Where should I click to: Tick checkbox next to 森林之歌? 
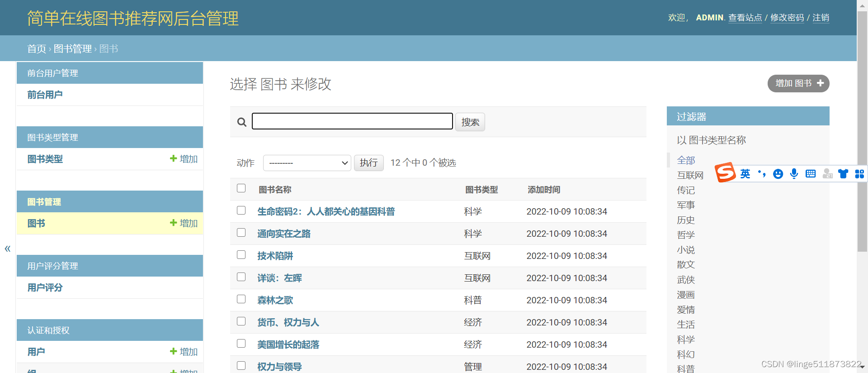tap(241, 299)
